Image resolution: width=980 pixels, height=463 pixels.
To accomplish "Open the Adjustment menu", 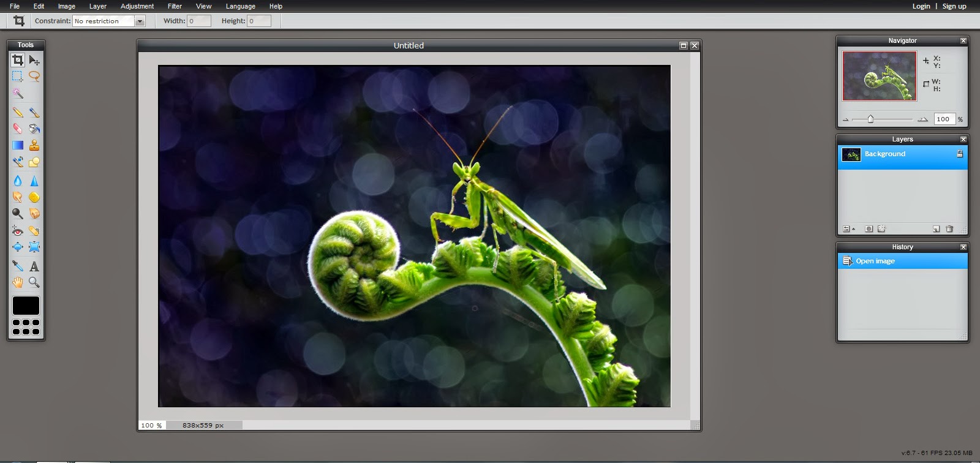I will click(137, 6).
